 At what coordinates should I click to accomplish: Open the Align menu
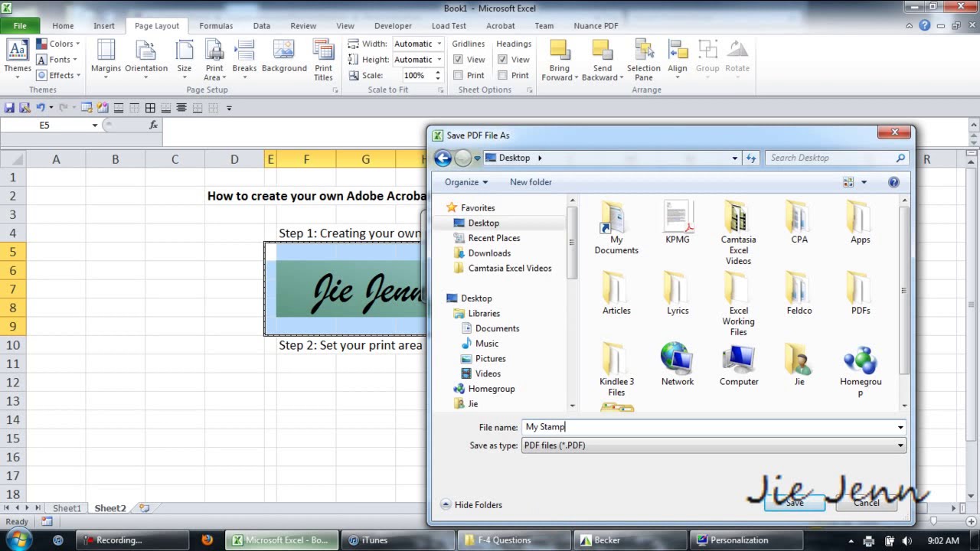coord(678,60)
